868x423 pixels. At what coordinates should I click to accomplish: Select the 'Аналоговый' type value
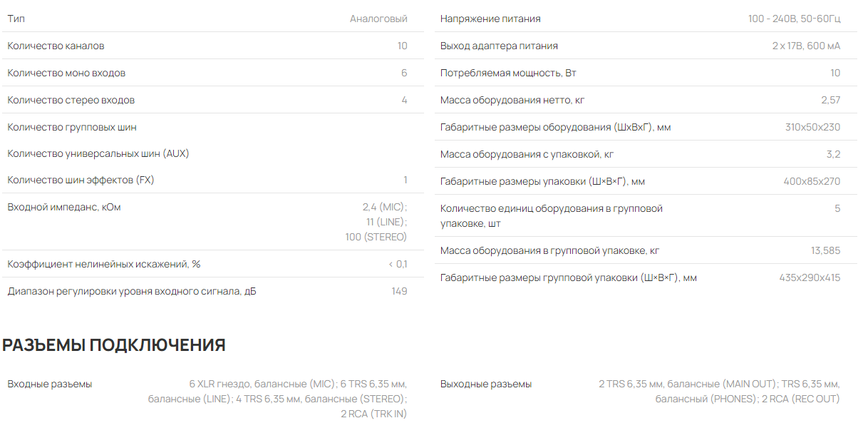pos(378,19)
